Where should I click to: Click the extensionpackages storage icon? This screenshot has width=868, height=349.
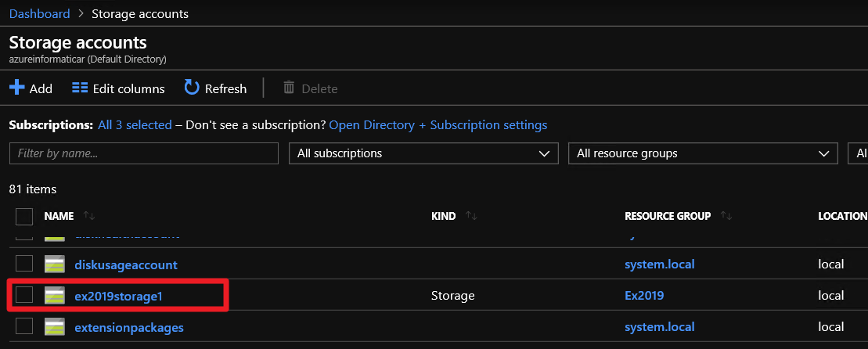pos(54,326)
